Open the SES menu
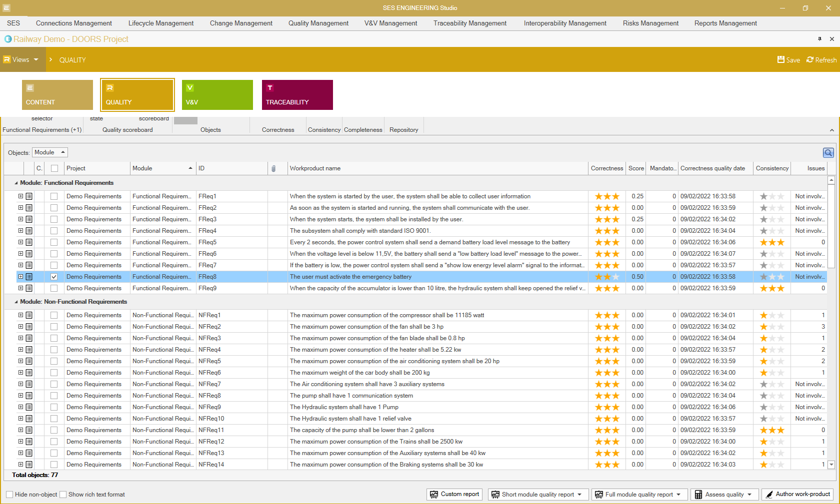The height and width of the screenshot is (504, 840). point(13,23)
